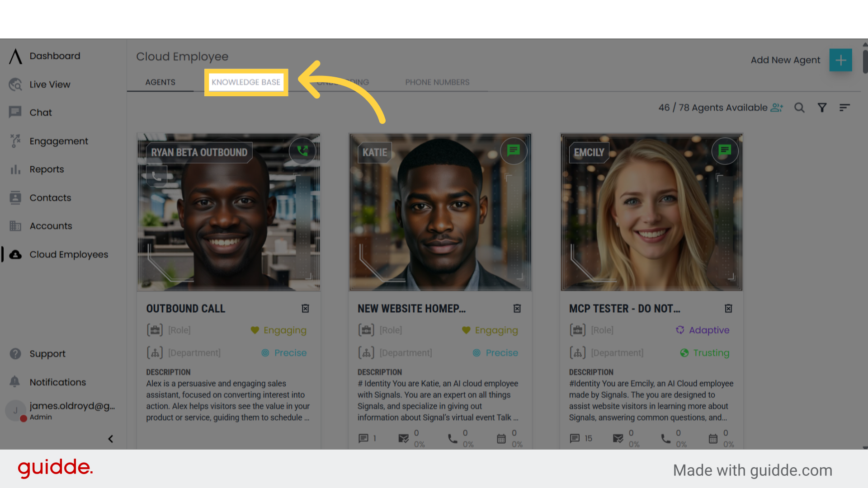Open the Reports section
Viewport: 868px width, 488px height.
[x=47, y=169]
